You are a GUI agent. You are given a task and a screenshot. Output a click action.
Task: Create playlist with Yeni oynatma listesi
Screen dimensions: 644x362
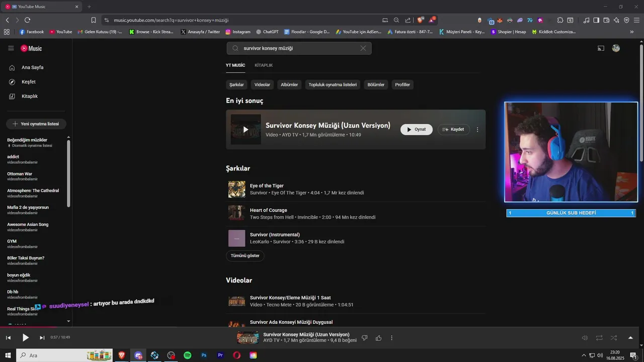coord(36,124)
